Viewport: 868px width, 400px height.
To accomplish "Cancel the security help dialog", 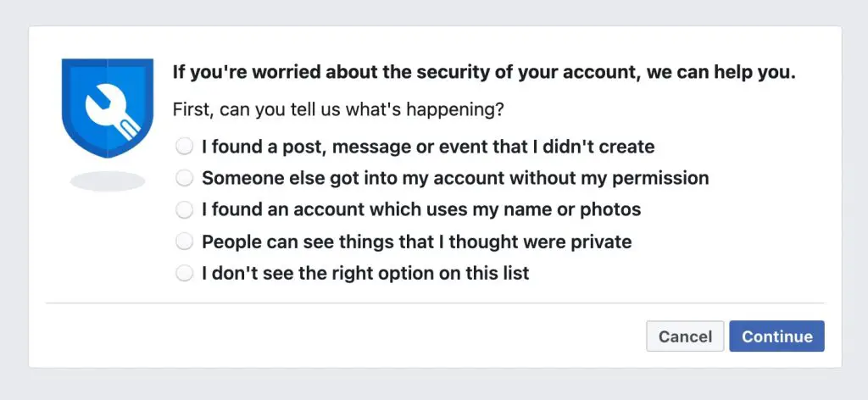I will click(x=685, y=336).
